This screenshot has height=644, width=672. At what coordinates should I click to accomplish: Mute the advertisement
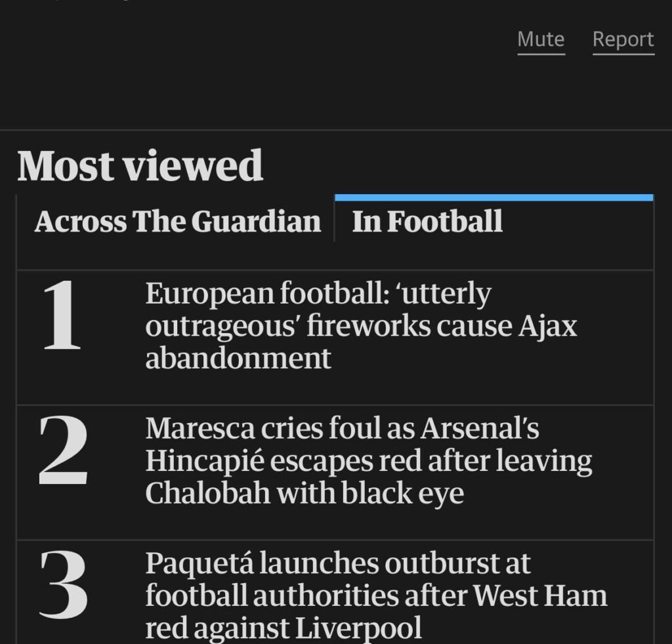pos(541,39)
